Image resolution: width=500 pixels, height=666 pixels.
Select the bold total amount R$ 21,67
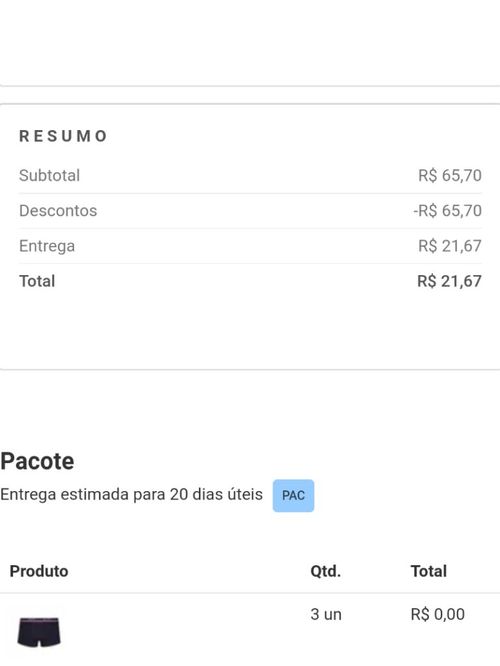click(x=449, y=281)
